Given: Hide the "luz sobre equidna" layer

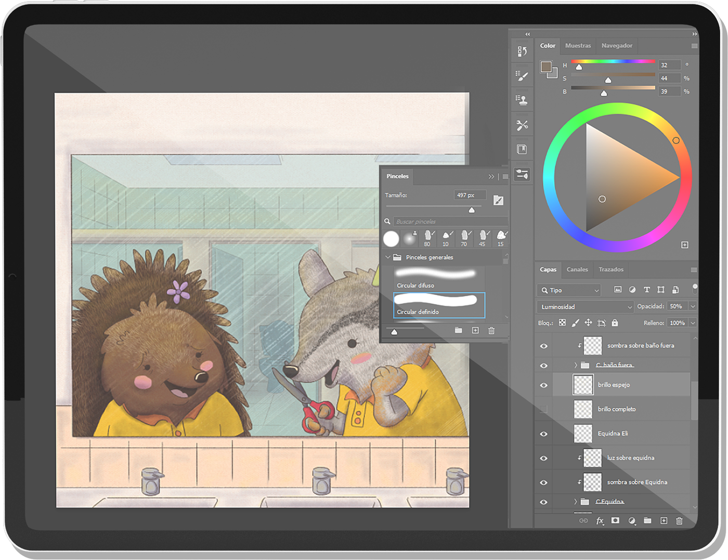Looking at the screenshot, I should (543, 458).
